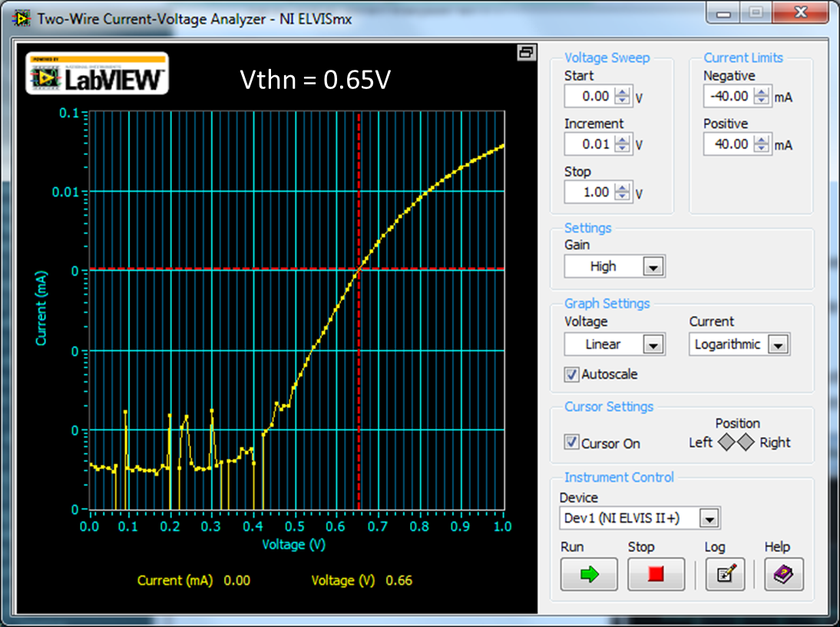Viewport: 840px width, 627px height.
Task: Click the Stop voltage field 1.00
Action: point(590,192)
